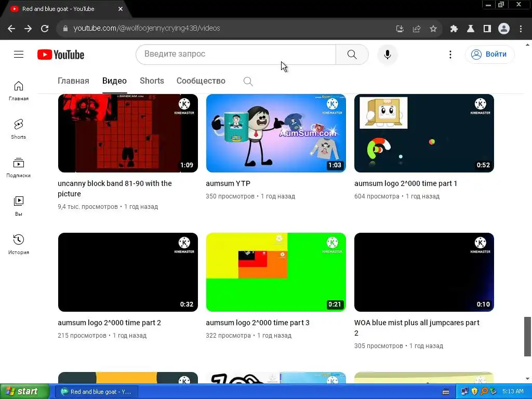Image resolution: width=532 pixels, height=399 pixels.
Task: Open aumsum logo 2^000 time part 3 title
Action: 258,323
